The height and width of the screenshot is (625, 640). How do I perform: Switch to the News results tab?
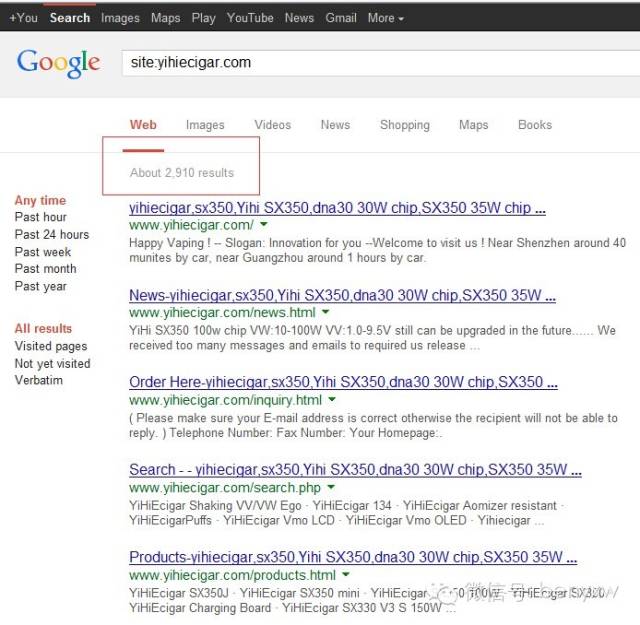[335, 125]
